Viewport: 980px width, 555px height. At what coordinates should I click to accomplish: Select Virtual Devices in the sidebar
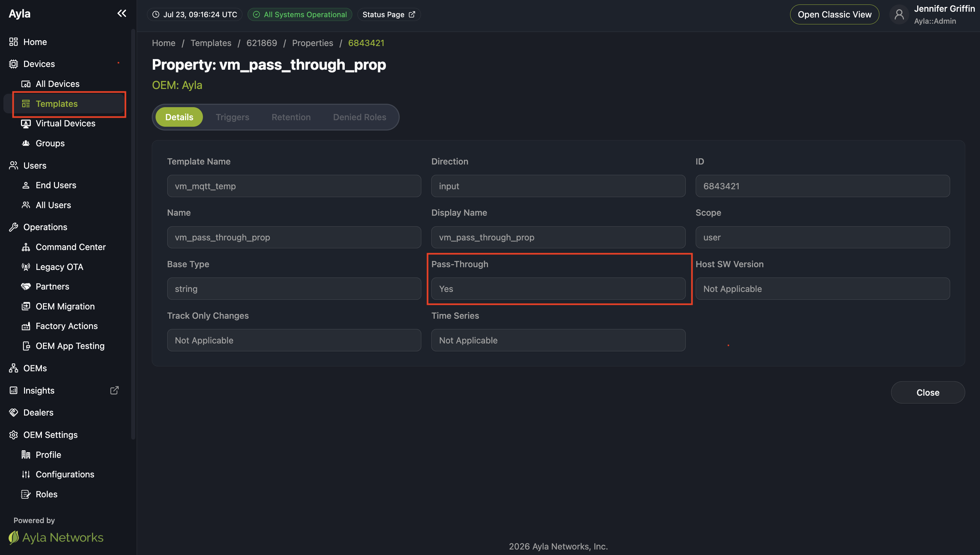66,124
